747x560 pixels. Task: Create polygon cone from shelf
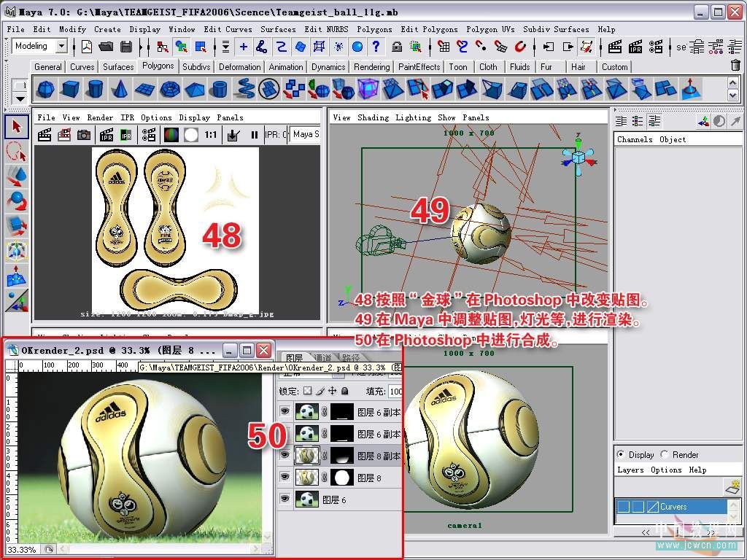pyautogui.click(x=120, y=89)
